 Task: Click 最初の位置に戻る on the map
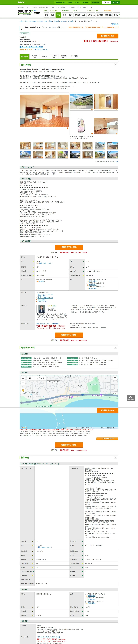coord(54,381)
